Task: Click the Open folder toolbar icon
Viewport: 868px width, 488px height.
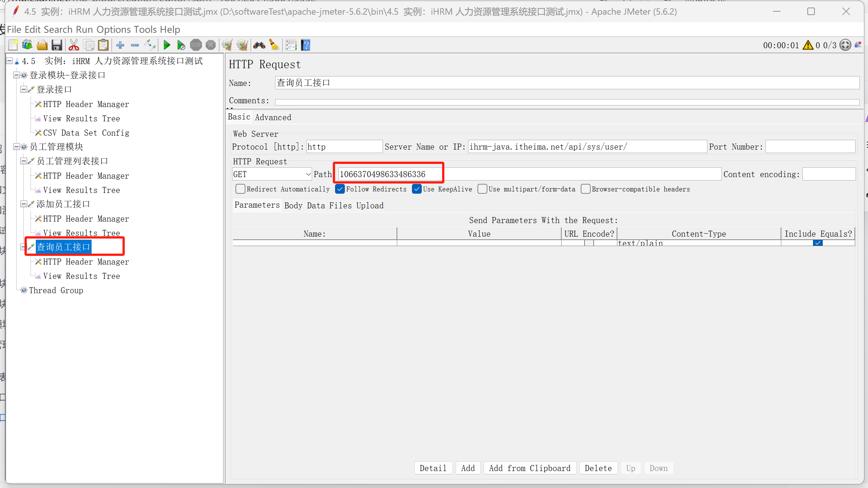Action: (42, 45)
